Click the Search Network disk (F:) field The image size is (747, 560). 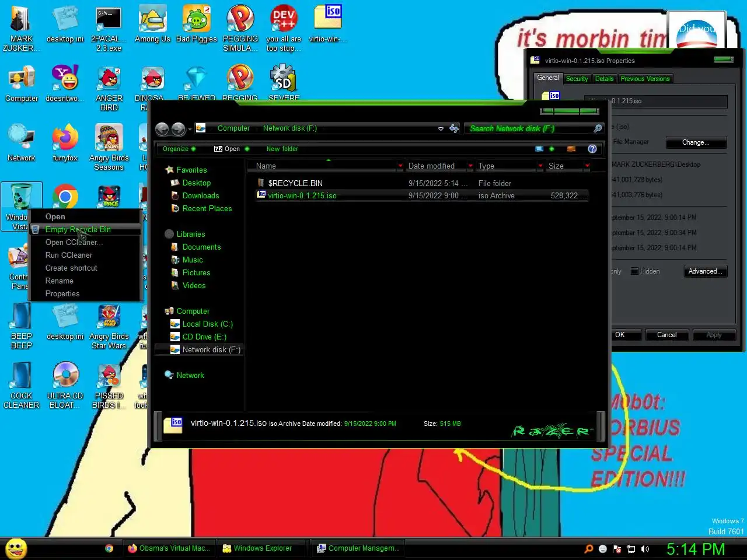pyautogui.click(x=529, y=128)
